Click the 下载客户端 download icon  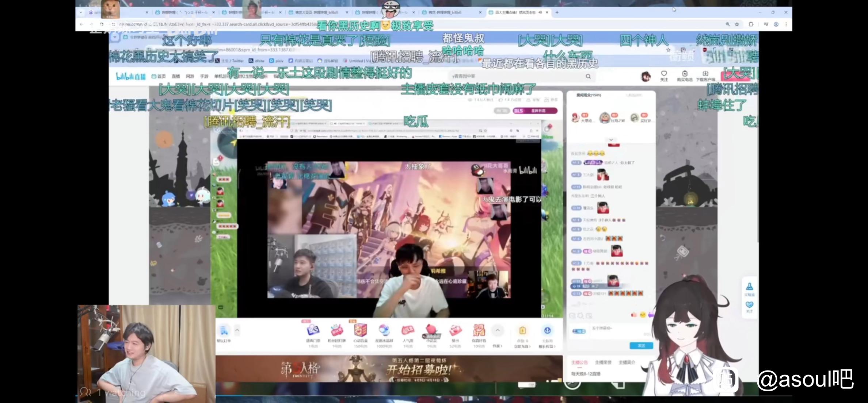click(x=705, y=74)
